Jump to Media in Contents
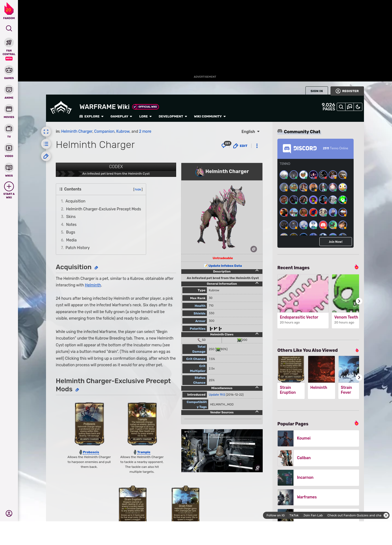 click(71, 240)
